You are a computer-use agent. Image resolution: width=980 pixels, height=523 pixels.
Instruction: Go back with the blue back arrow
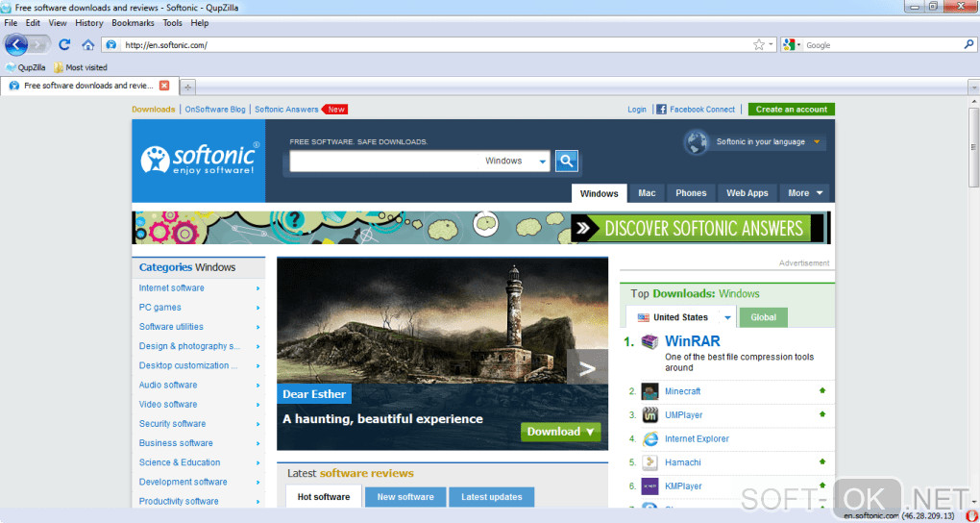tap(16, 44)
